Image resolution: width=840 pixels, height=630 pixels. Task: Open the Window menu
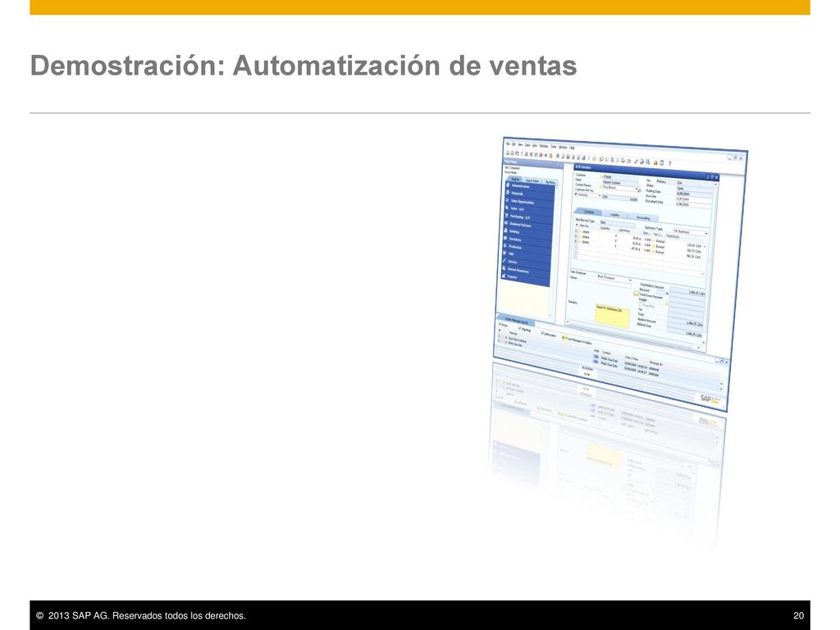(x=563, y=148)
